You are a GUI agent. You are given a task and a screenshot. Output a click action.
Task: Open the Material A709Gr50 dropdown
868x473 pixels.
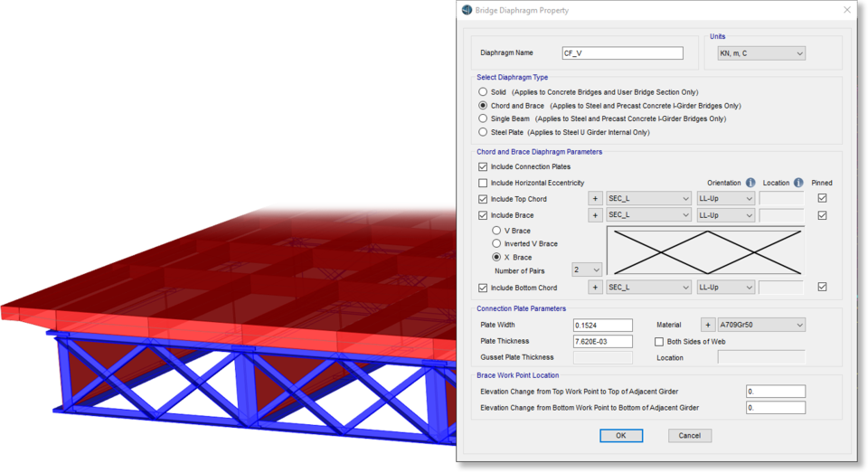760,325
